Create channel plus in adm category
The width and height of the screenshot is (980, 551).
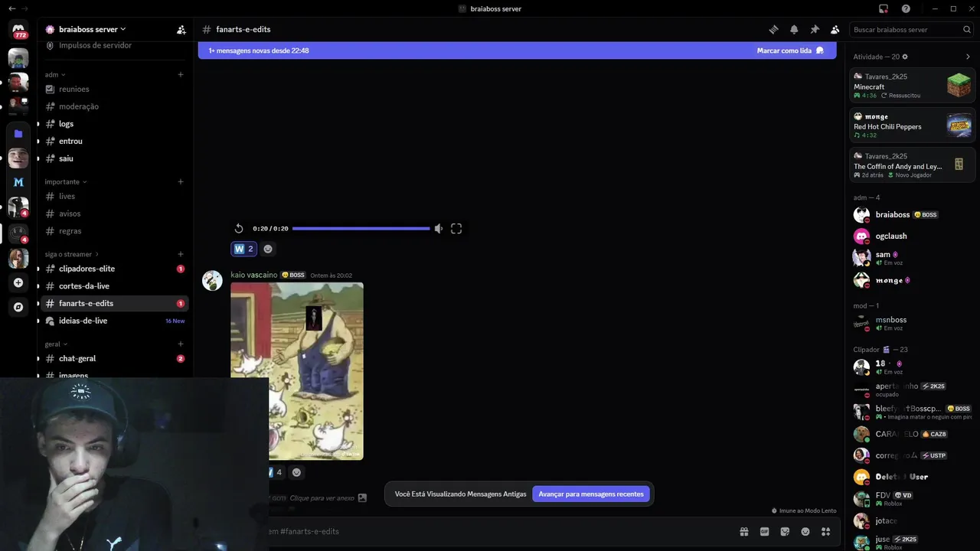coord(181,74)
